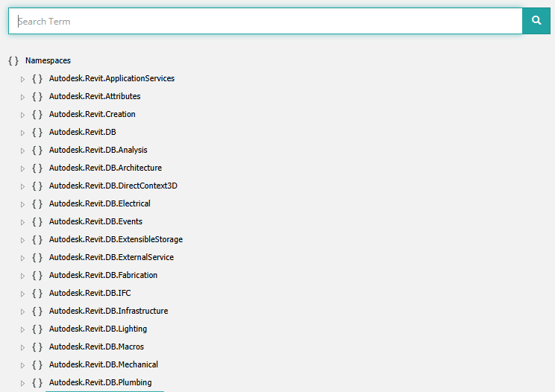Click braces icon for Autodesk.Revit.DB.ExternalService
The height and width of the screenshot is (392, 555).
(x=37, y=257)
